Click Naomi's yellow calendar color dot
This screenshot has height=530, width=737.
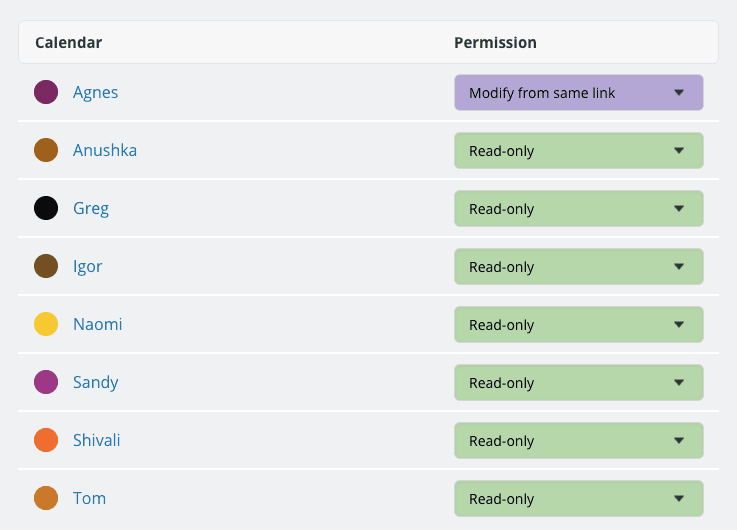[45, 325]
